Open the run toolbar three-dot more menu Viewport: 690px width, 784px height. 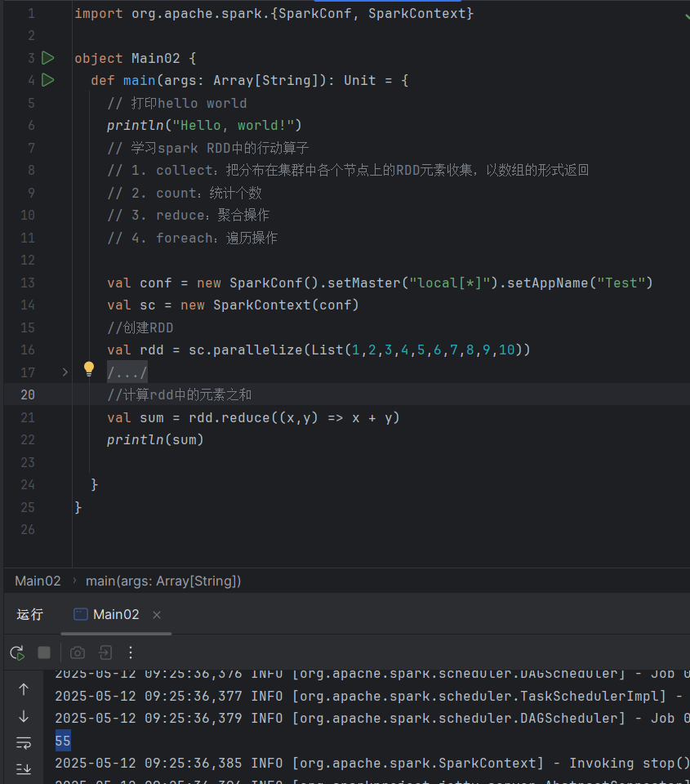coord(131,653)
